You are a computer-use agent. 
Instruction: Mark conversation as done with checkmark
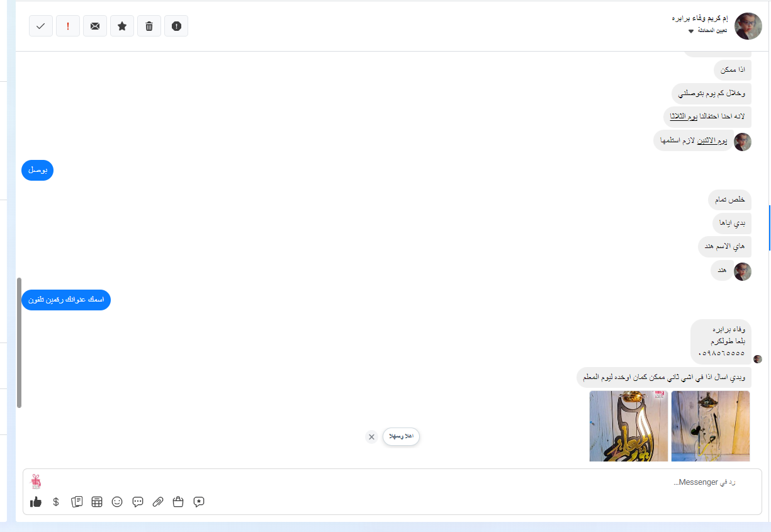41,26
